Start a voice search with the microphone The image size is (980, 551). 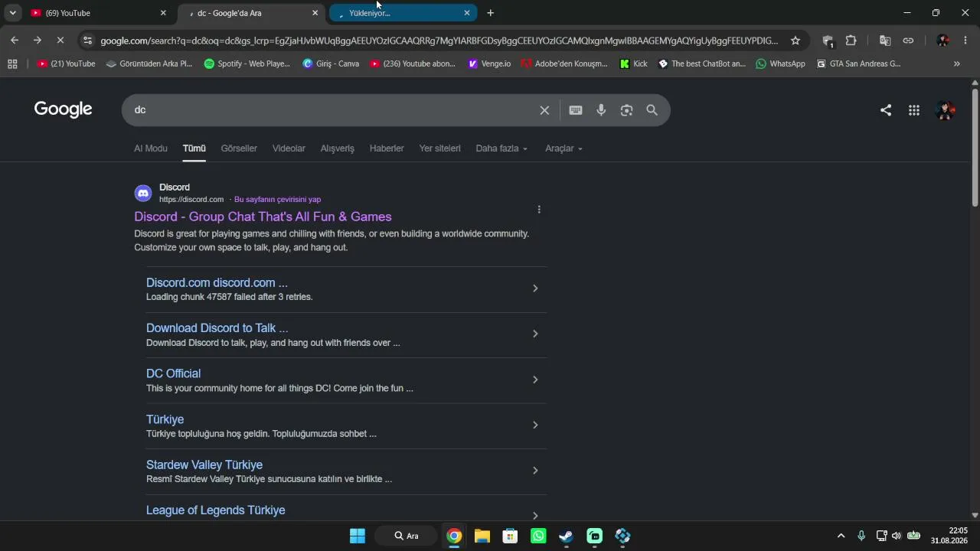click(x=601, y=110)
